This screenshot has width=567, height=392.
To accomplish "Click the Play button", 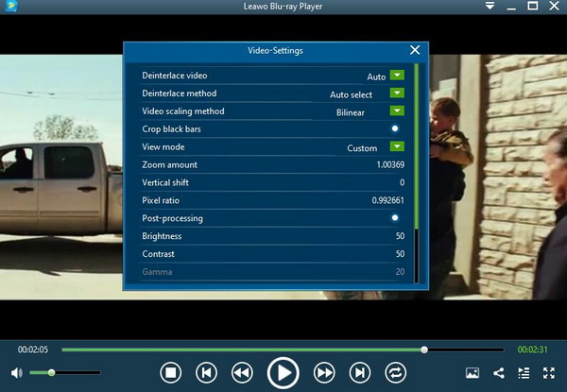I will (x=283, y=373).
